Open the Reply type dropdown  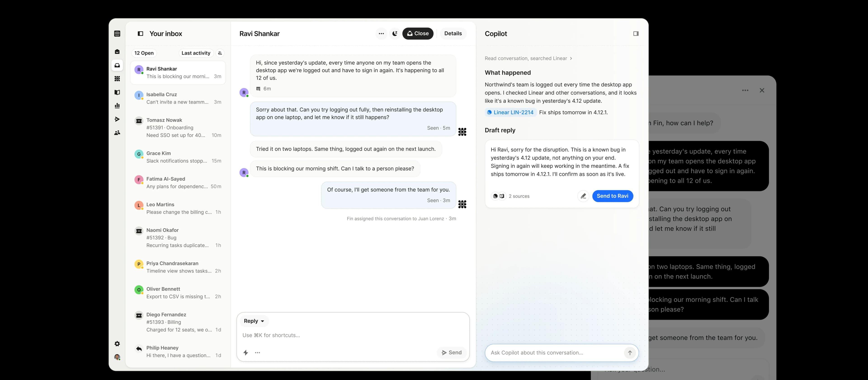(254, 321)
